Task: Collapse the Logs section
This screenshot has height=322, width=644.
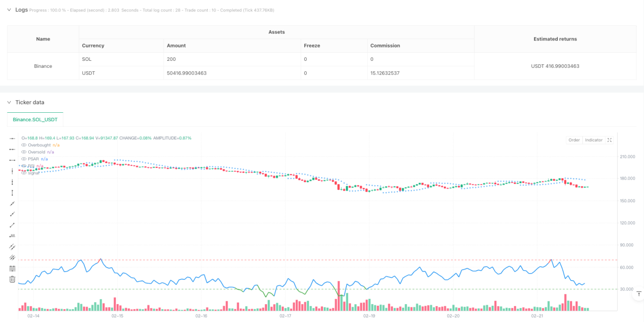Action: (x=9, y=10)
